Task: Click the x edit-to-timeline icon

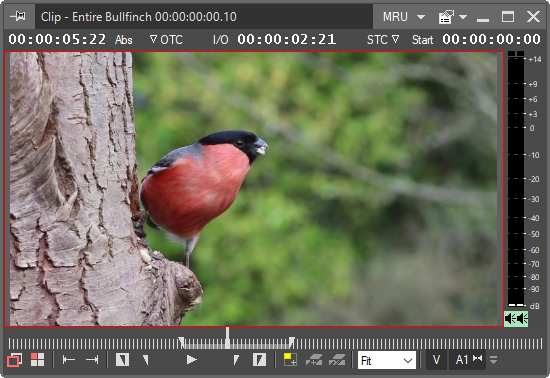Action: coord(337,360)
